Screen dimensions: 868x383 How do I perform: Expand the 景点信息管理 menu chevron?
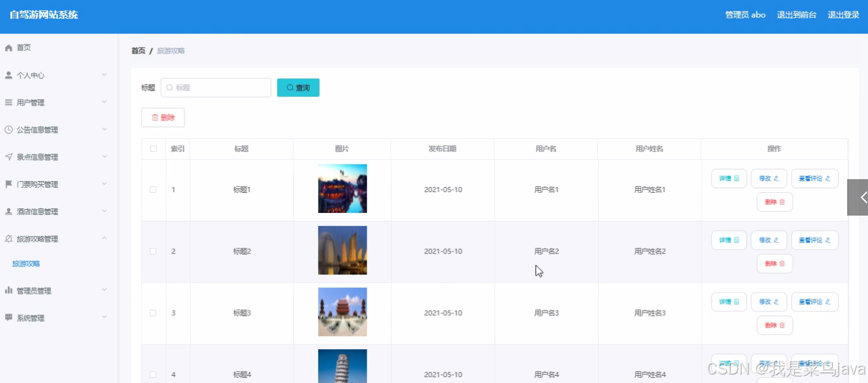pyautogui.click(x=104, y=157)
